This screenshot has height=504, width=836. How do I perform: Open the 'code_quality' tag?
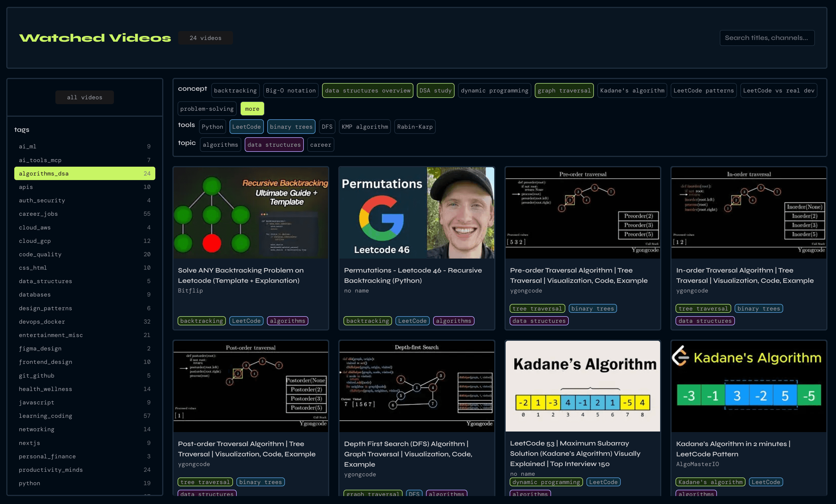tap(85, 254)
